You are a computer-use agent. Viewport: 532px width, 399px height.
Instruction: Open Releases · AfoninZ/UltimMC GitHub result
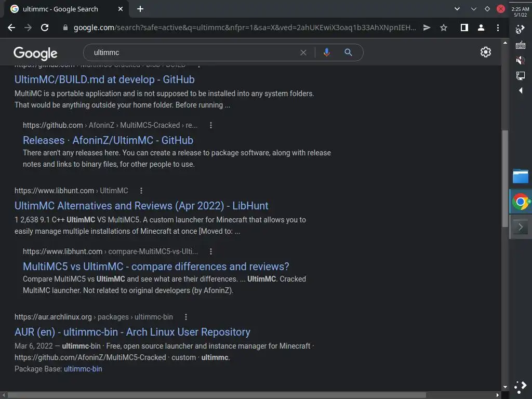(x=108, y=140)
